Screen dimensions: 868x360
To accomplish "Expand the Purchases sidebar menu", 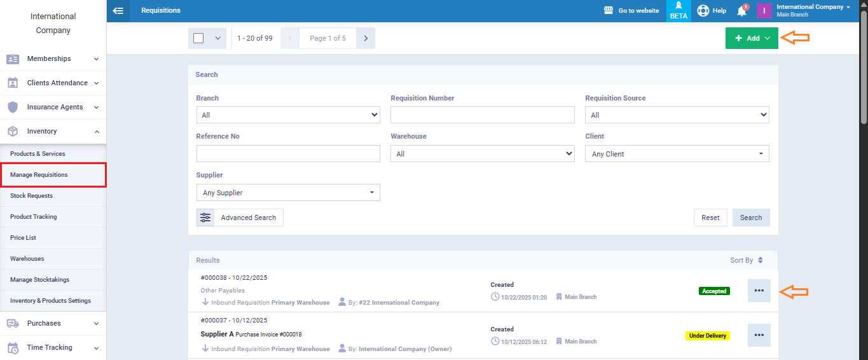I will [53, 323].
